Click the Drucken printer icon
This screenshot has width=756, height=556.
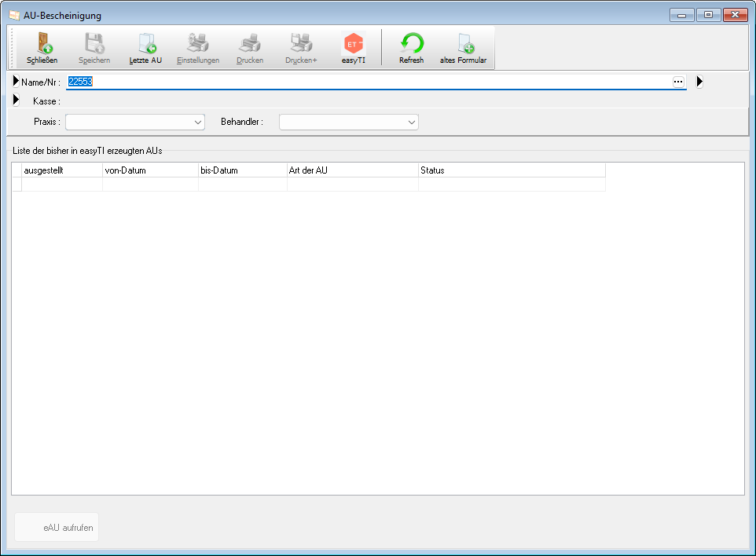click(250, 44)
